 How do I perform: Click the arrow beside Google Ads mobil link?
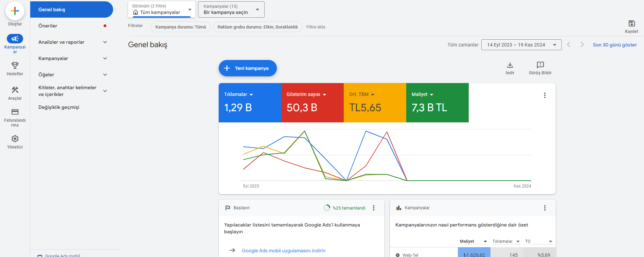[x=232, y=251]
